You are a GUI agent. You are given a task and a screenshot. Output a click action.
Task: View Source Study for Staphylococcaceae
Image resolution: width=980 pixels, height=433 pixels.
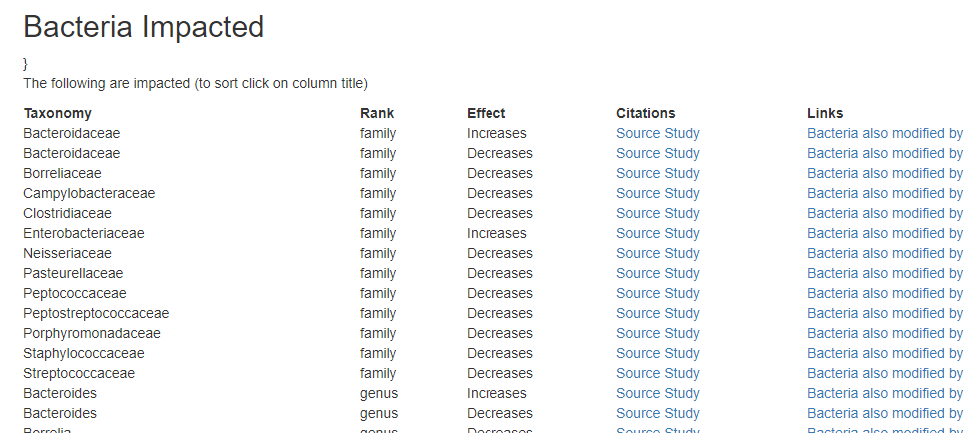click(657, 353)
